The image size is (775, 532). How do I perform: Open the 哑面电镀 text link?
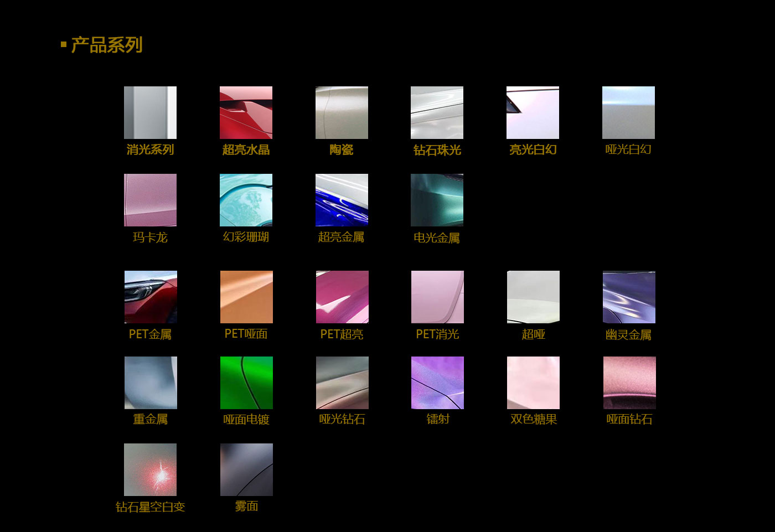coord(246,420)
